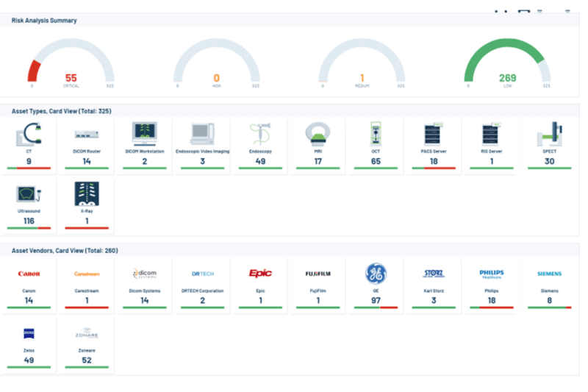Select the Carestream vendor logo
Screen dimensions: 588x392
tap(87, 274)
